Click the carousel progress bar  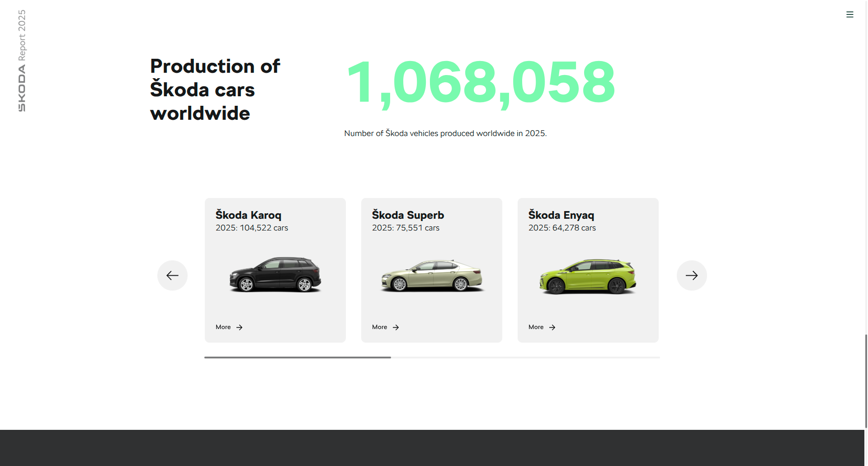point(432,358)
